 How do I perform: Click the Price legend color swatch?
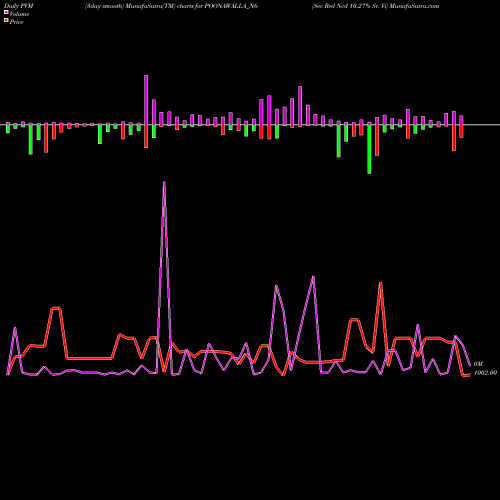coord(6,21)
